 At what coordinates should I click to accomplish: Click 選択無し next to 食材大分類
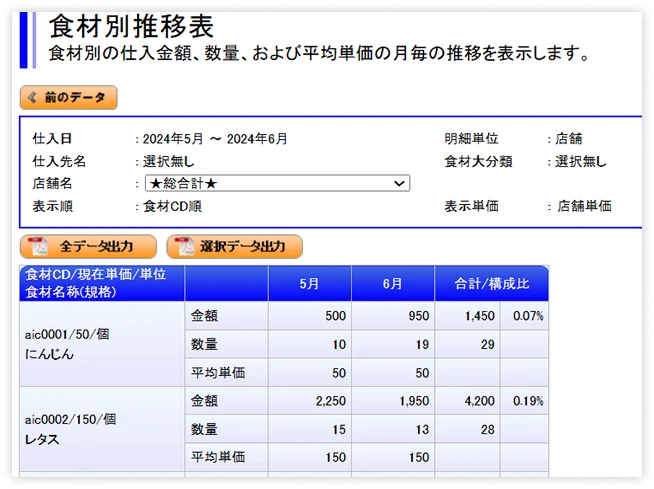581,161
